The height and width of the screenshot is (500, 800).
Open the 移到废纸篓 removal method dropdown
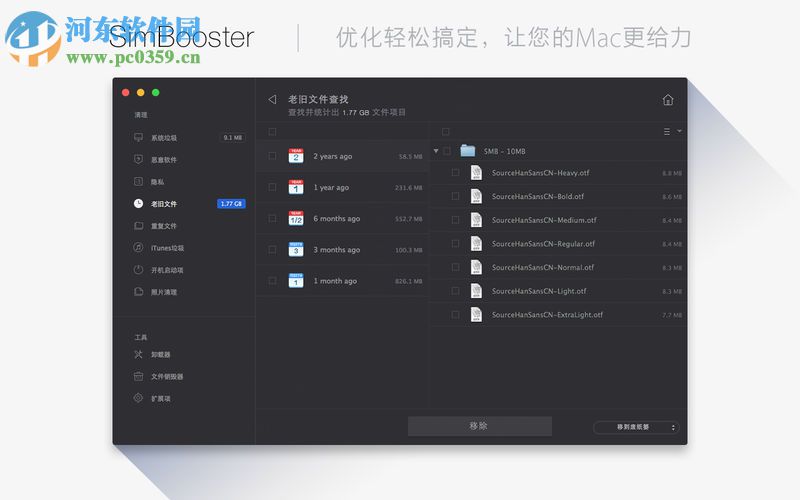636,427
